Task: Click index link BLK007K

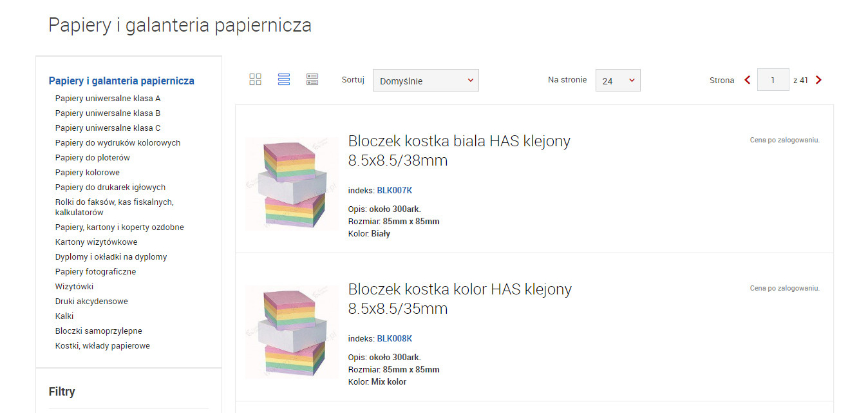Action: (x=394, y=190)
